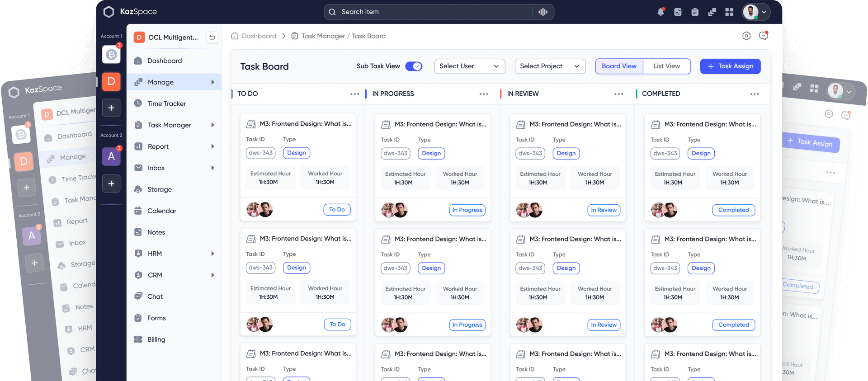Open Time Tracker in the sidebar
This screenshot has height=381, width=868.
166,103
